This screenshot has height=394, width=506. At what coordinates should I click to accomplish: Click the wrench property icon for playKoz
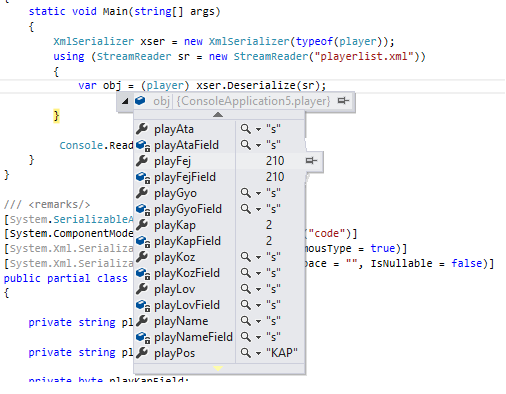(x=142, y=257)
